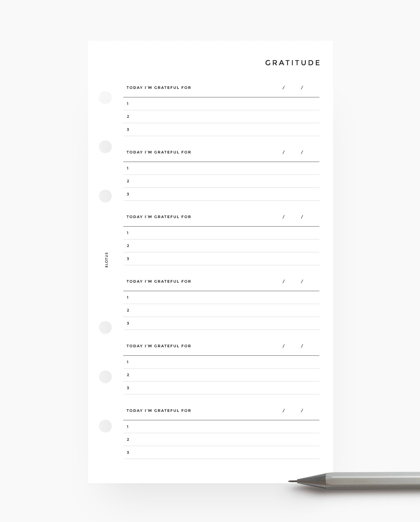
Task: Click the GRATITUDE page title
Action: (292, 63)
